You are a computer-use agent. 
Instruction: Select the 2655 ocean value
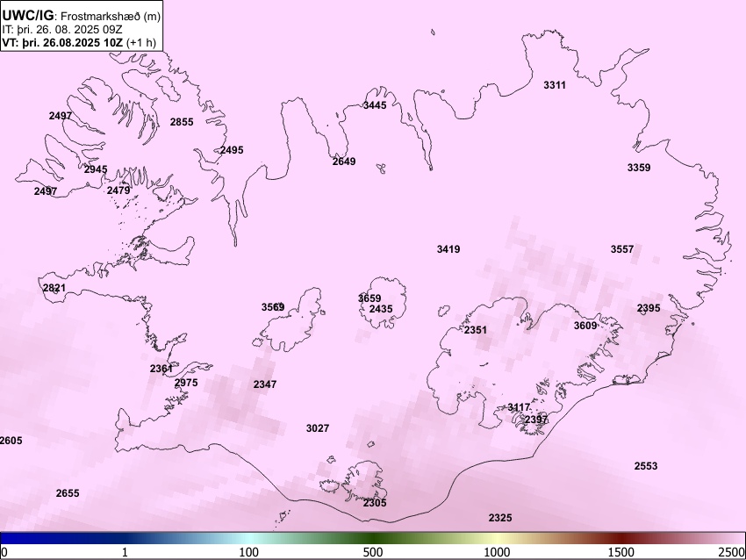pyautogui.click(x=68, y=493)
